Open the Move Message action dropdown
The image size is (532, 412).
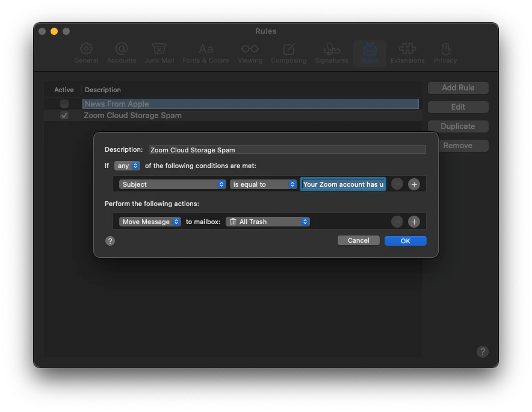point(150,222)
